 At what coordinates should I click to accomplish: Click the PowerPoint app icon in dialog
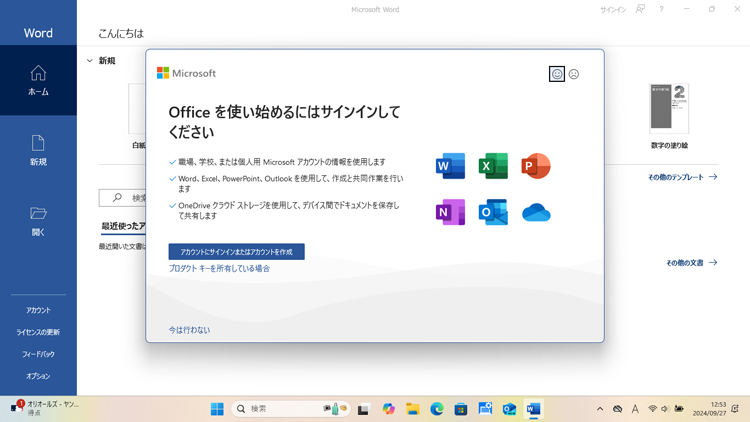click(536, 166)
